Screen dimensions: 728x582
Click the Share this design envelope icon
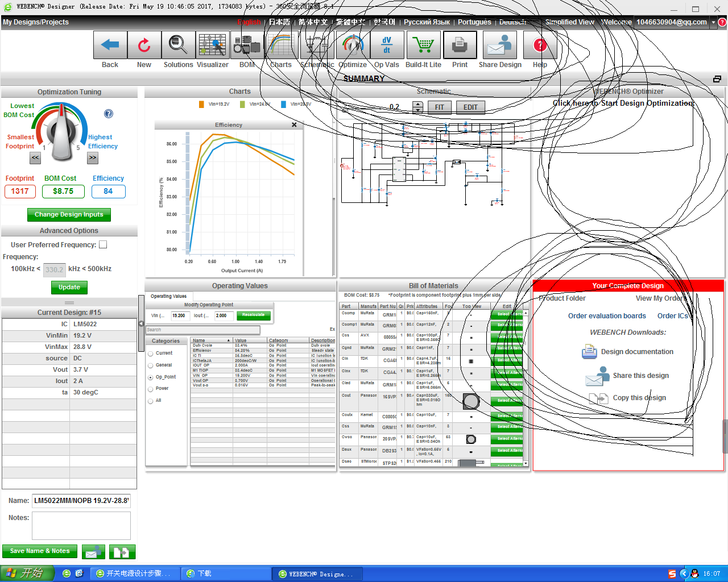pyautogui.click(x=597, y=376)
